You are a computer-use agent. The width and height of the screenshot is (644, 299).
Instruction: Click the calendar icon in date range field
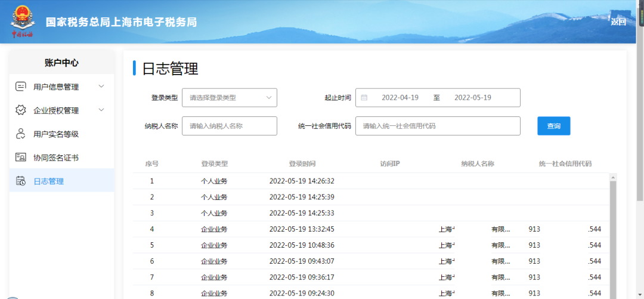[x=364, y=98]
